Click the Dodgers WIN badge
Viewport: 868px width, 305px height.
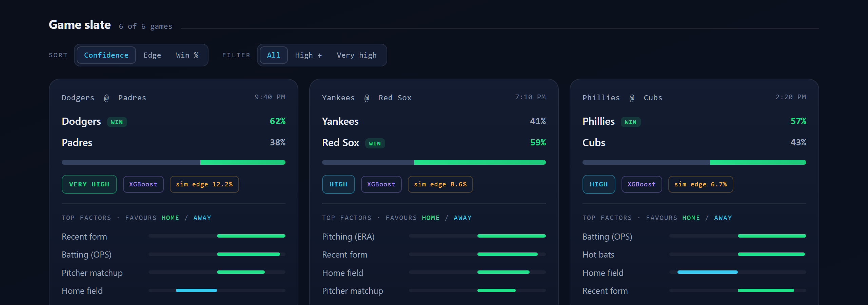(117, 122)
